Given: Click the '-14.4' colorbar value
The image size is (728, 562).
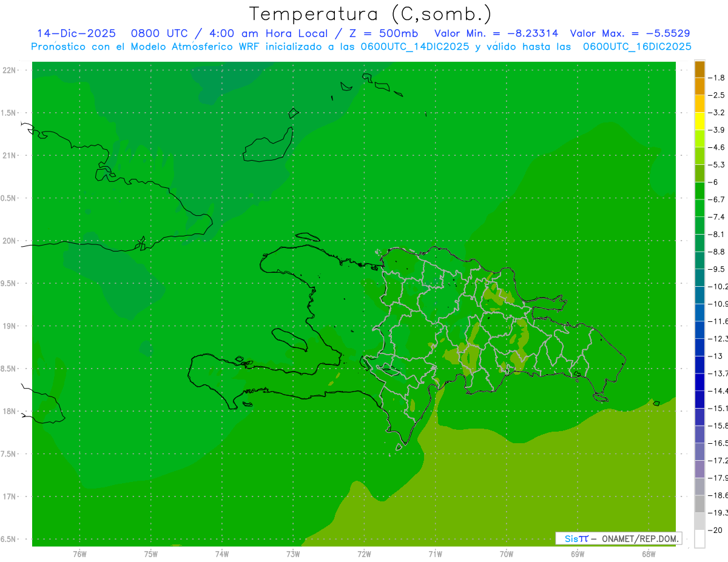Looking at the screenshot, I should click(x=718, y=391).
